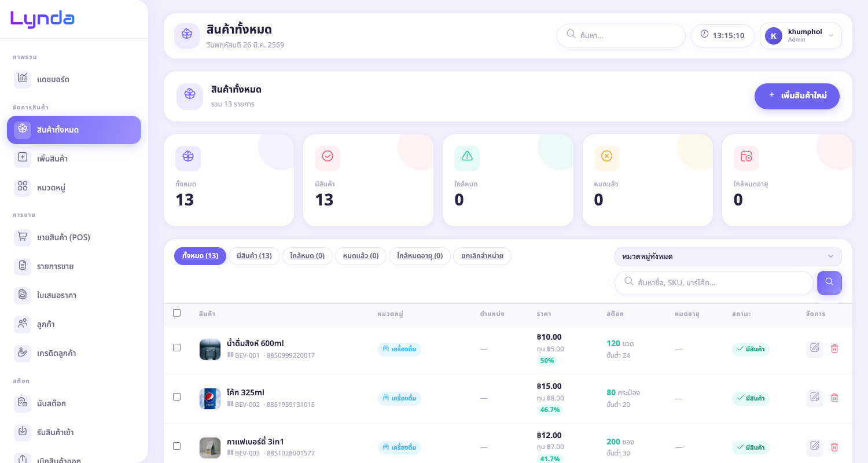Click the delete trash icon for โค้ก 325ml
The width and height of the screenshot is (868, 463).
[x=834, y=398]
